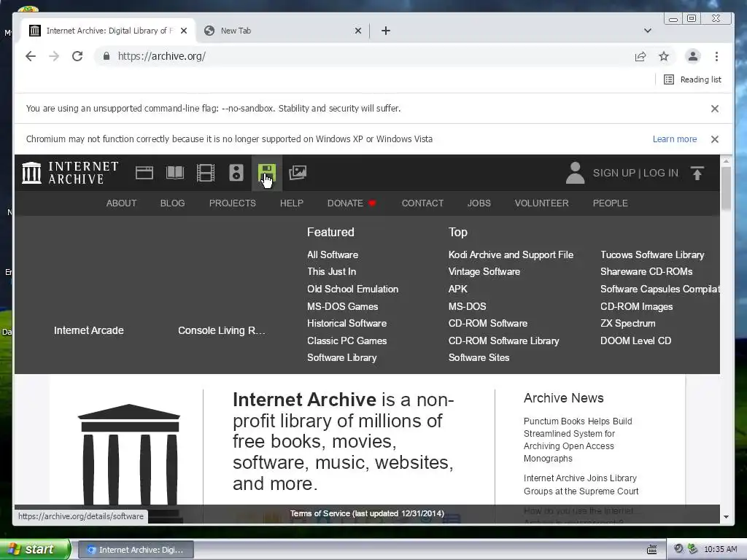The image size is (747, 560).
Task: Open a new tab with plus button
Action: 386,31
